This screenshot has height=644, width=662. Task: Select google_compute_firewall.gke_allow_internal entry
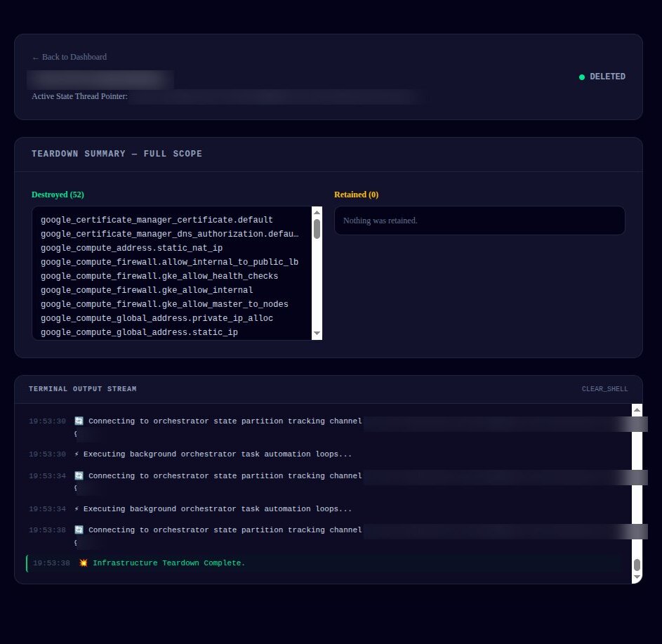[147, 290]
